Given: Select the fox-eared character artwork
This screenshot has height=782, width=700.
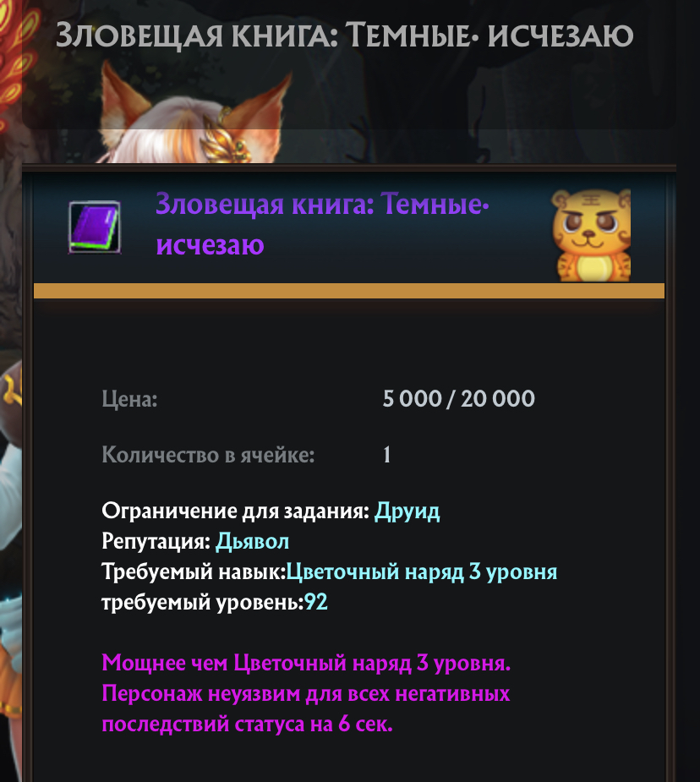Looking at the screenshot, I should 195,112.
